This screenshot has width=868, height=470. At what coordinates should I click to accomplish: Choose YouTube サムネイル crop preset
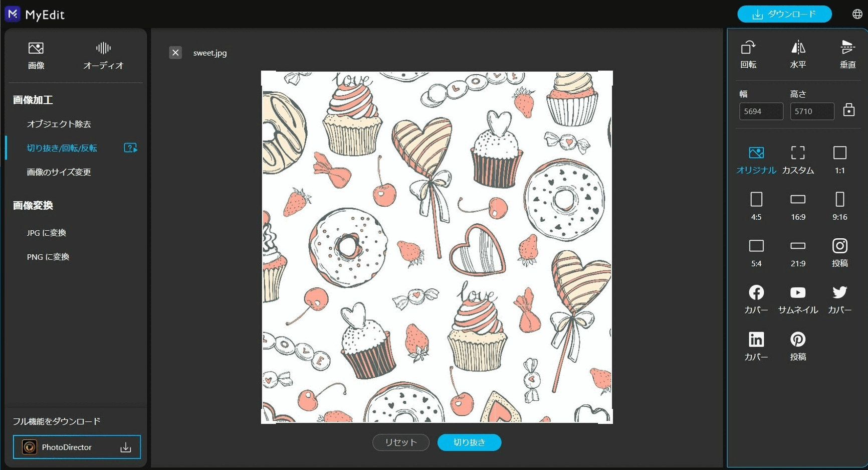click(x=798, y=299)
